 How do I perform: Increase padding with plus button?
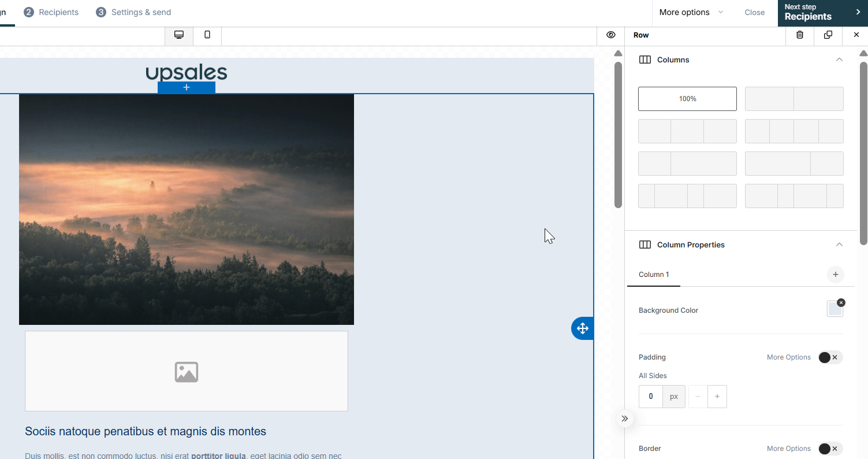pos(717,397)
